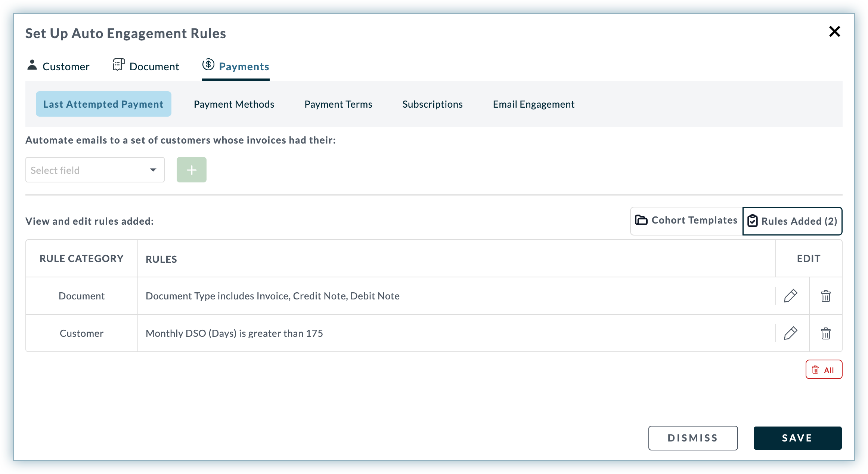The width and height of the screenshot is (868, 474).
Task: Select the 'Customer' category cell
Action: (81, 333)
